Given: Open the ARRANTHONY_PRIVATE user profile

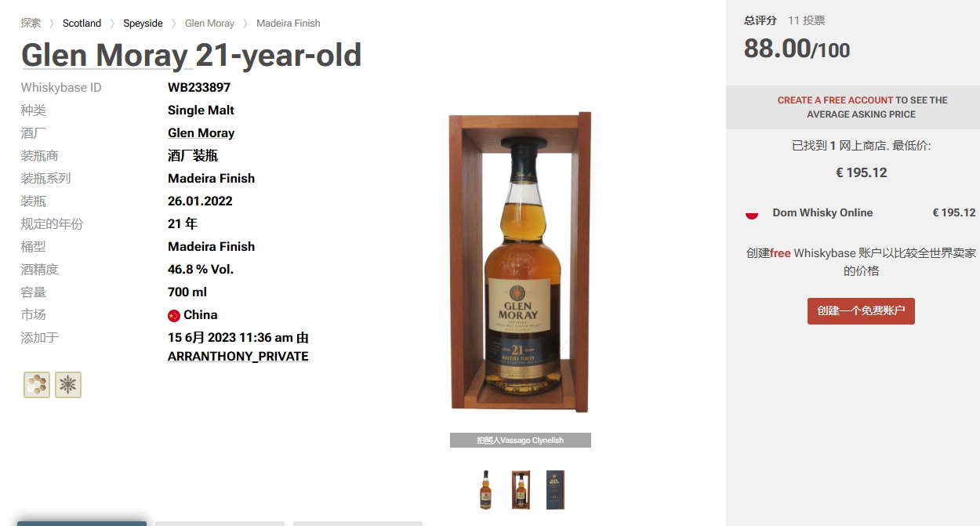Looking at the screenshot, I should click(x=238, y=356).
